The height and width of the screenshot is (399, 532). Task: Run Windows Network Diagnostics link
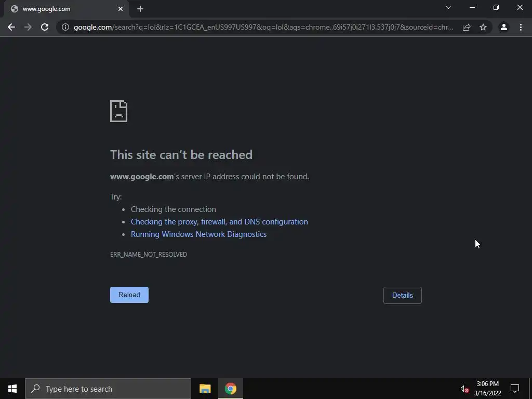[x=198, y=234]
